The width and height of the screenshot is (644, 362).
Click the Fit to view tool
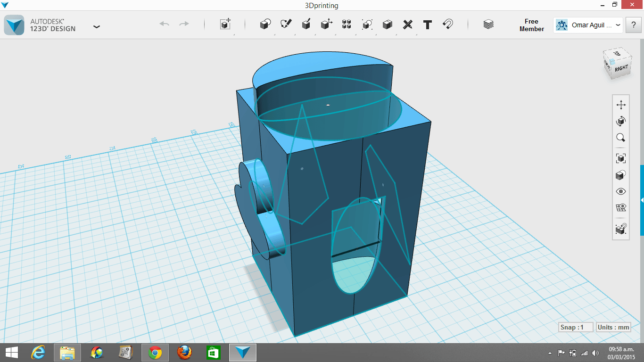[621, 158]
